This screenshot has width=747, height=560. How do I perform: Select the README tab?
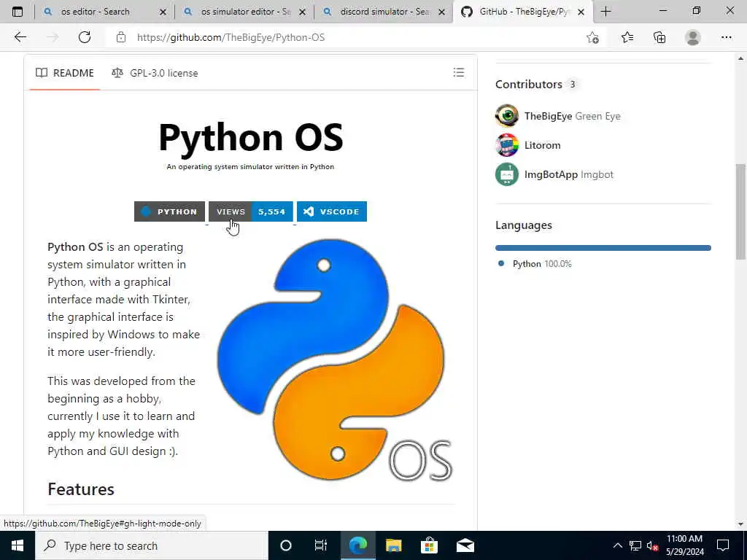[65, 73]
